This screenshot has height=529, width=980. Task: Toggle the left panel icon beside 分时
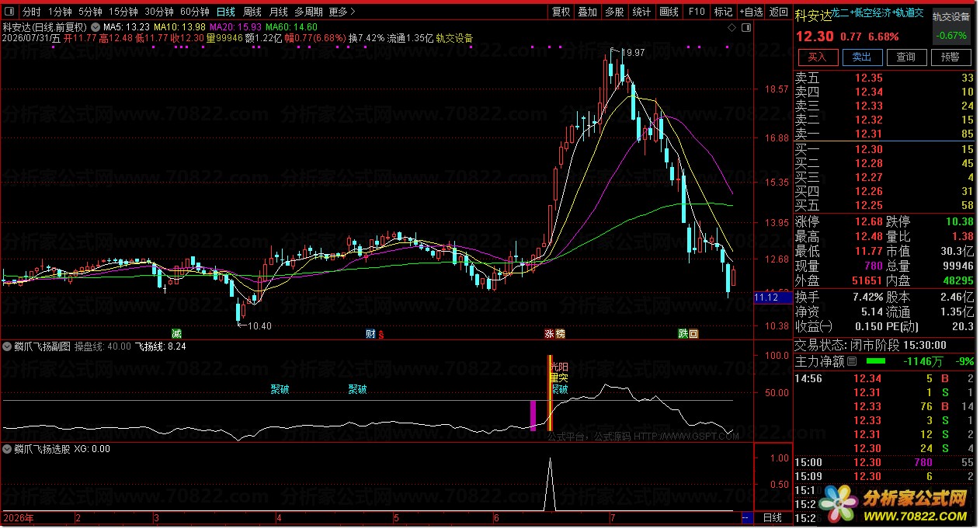coord(10,12)
